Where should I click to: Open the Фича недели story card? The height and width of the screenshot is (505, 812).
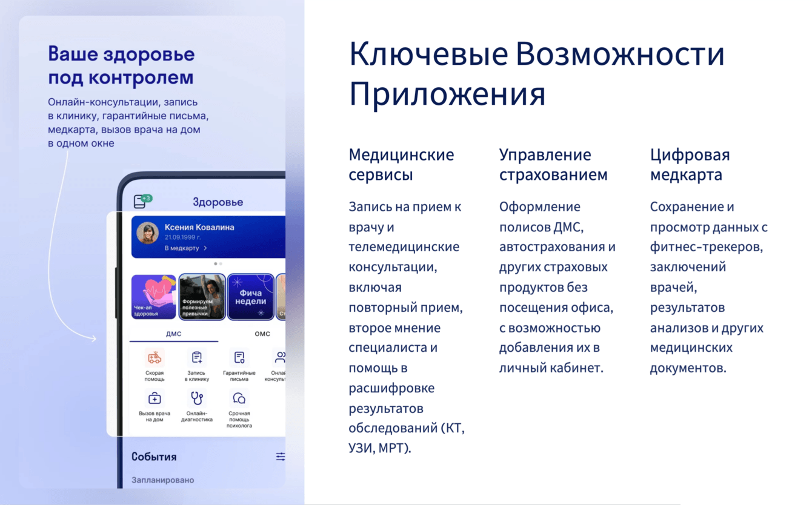tap(250, 297)
